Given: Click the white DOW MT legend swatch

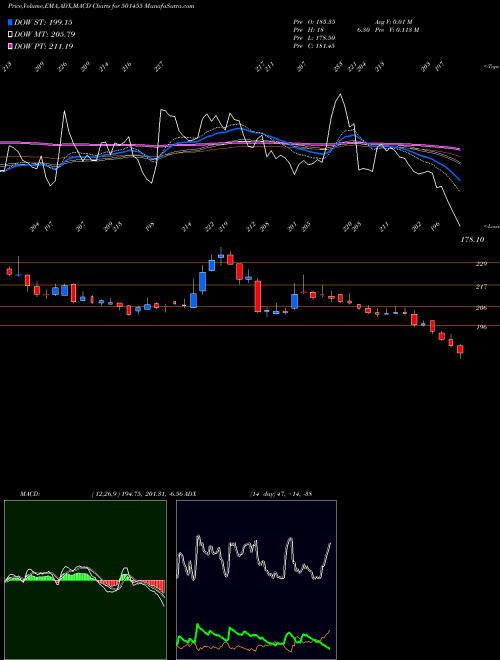Looking at the screenshot, I should point(10,34).
